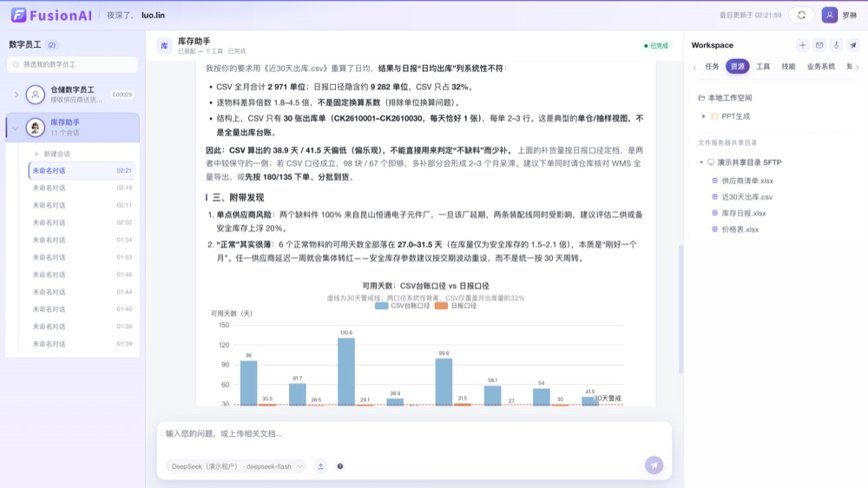
Task: Switch to the 业务系统 tab
Action: click(820, 67)
